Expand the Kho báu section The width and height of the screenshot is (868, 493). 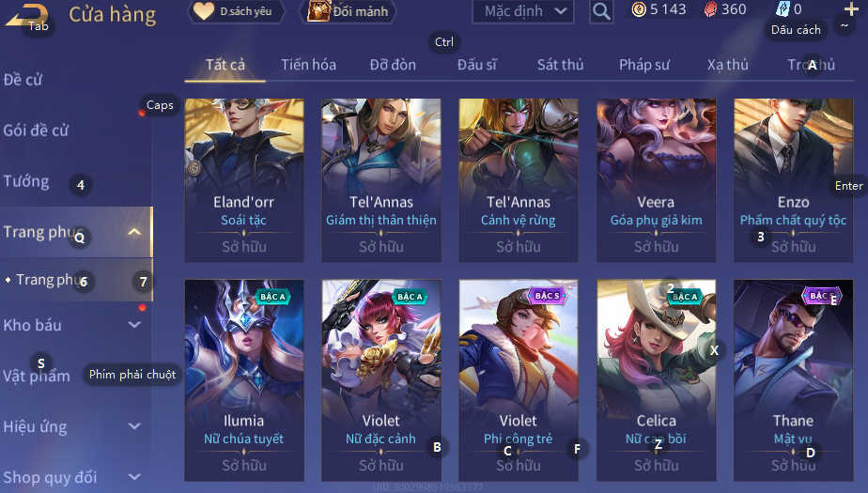coord(134,325)
